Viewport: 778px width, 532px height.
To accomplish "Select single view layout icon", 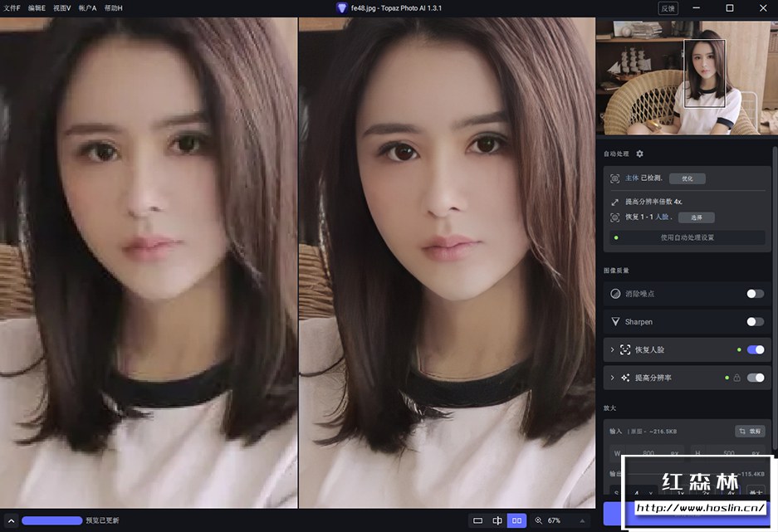I will pos(477,520).
